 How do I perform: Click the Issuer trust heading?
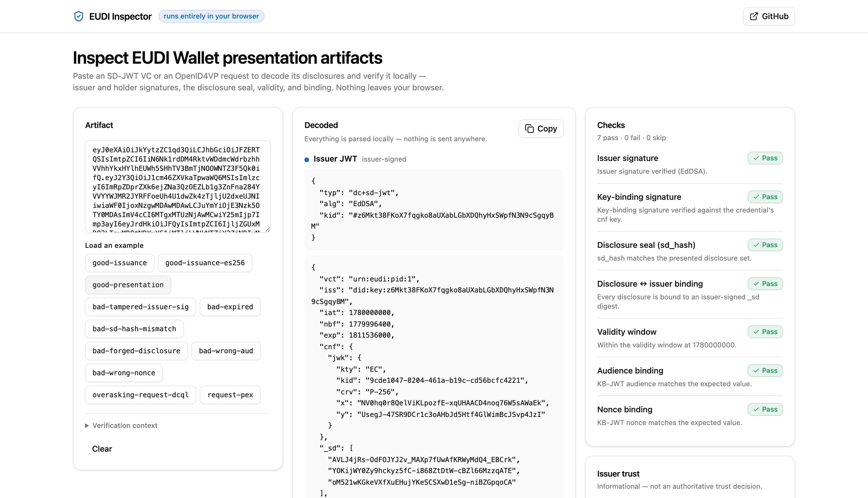[x=618, y=474]
